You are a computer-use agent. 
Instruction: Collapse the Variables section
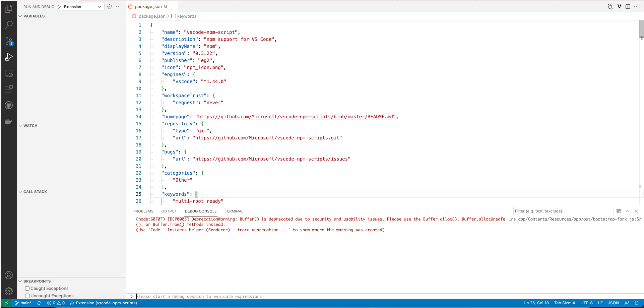click(x=20, y=16)
